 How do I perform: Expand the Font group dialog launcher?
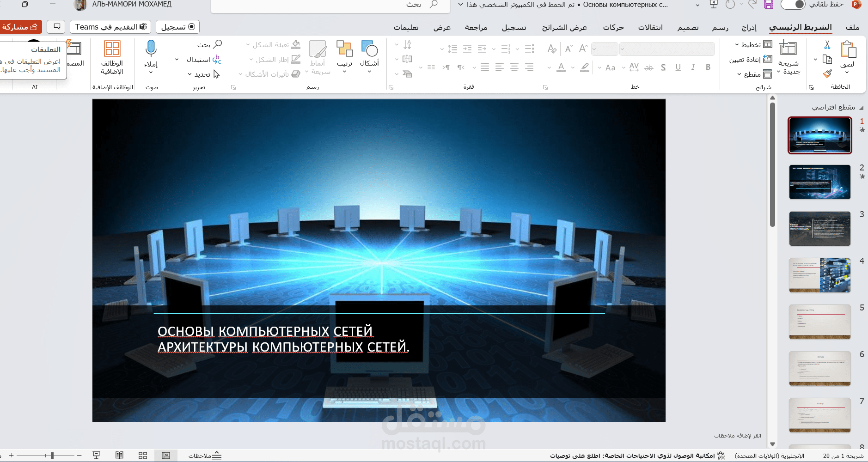tap(545, 87)
